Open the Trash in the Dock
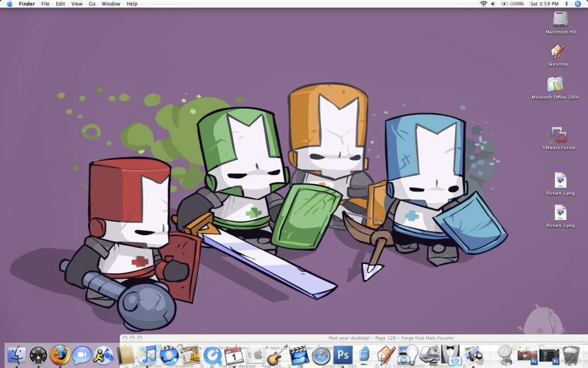The image size is (588, 368). point(570,355)
